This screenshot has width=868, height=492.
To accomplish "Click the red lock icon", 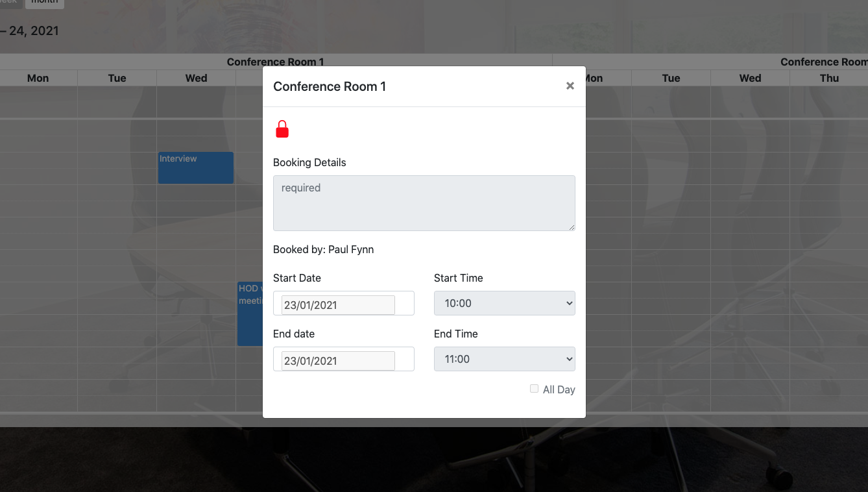I will pos(282,129).
